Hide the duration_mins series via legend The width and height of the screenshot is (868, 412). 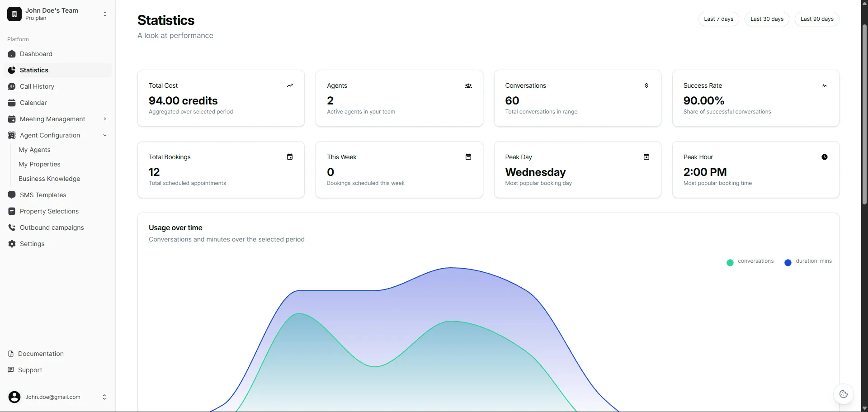tap(808, 261)
